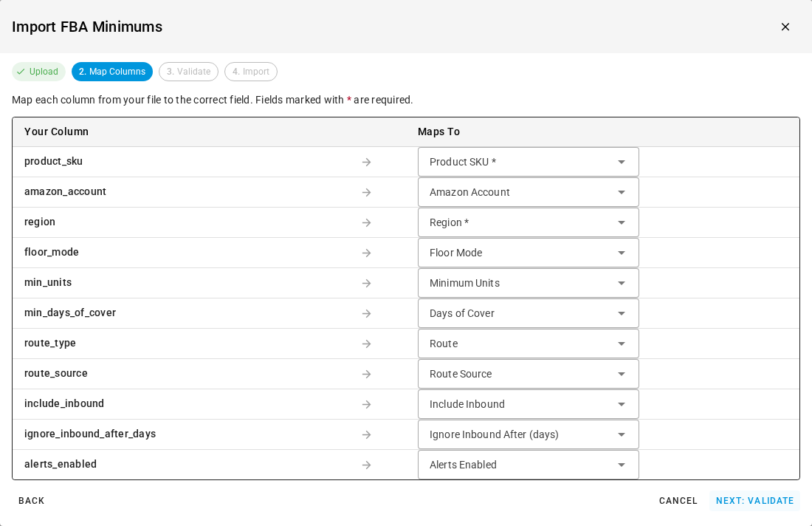Image resolution: width=812 pixels, height=526 pixels.
Task: Click Next: Validate button
Action: [754, 501]
